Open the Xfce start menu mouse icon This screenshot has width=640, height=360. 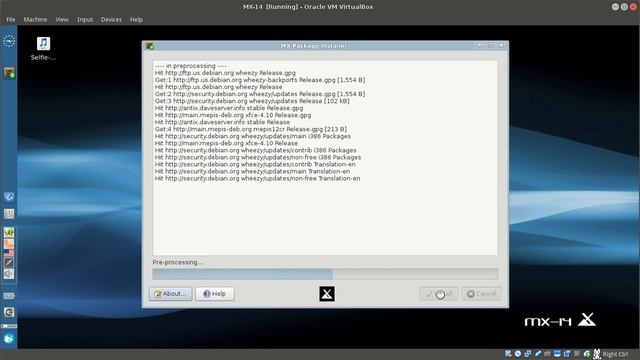[9, 338]
